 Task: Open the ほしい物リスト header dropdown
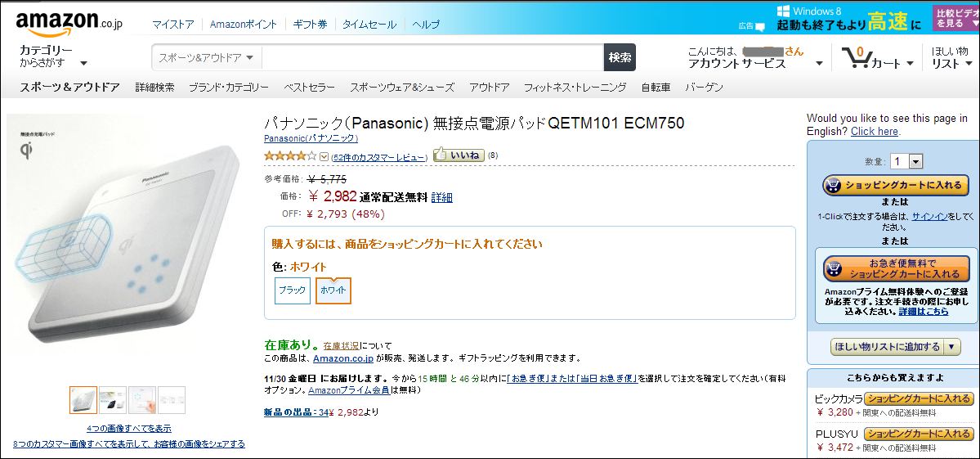coord(951,57)
